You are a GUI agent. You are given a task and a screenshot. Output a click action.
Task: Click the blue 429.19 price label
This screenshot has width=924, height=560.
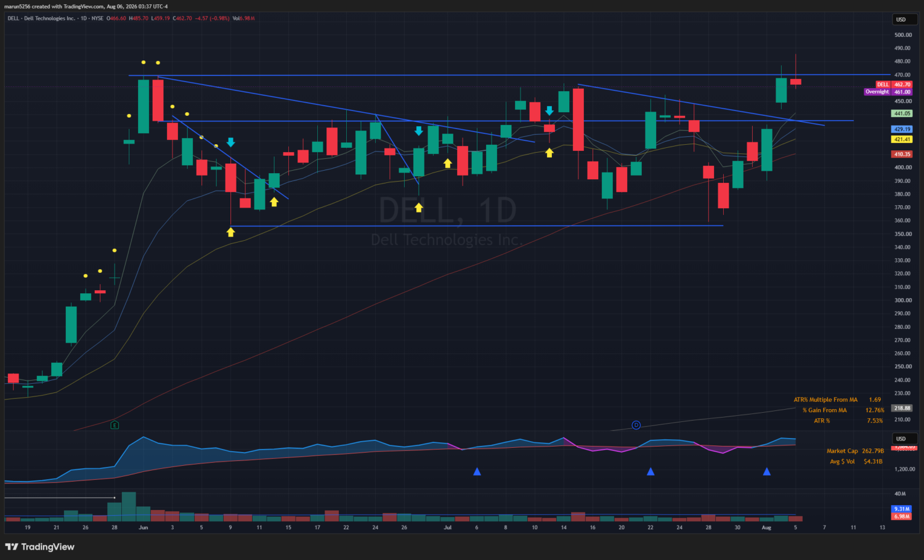(902, 129)
